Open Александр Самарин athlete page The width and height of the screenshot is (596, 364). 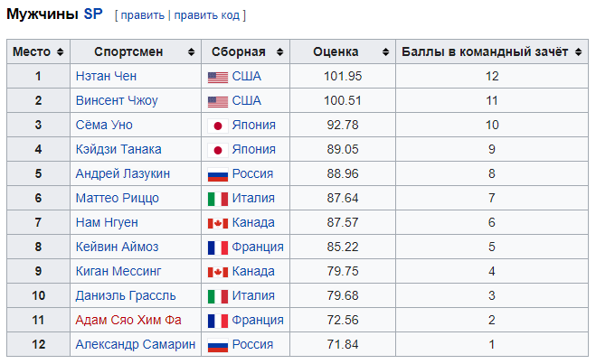point(135,345)
